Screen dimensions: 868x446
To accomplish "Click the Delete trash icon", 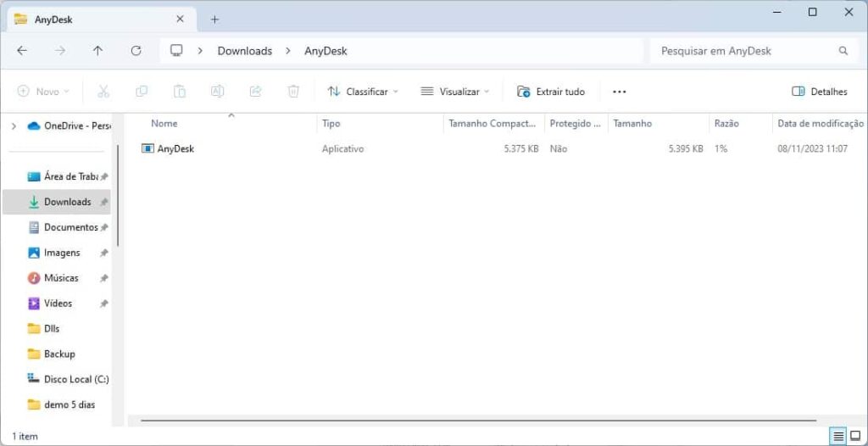I will pyautogui.click(x=293, y=92).
